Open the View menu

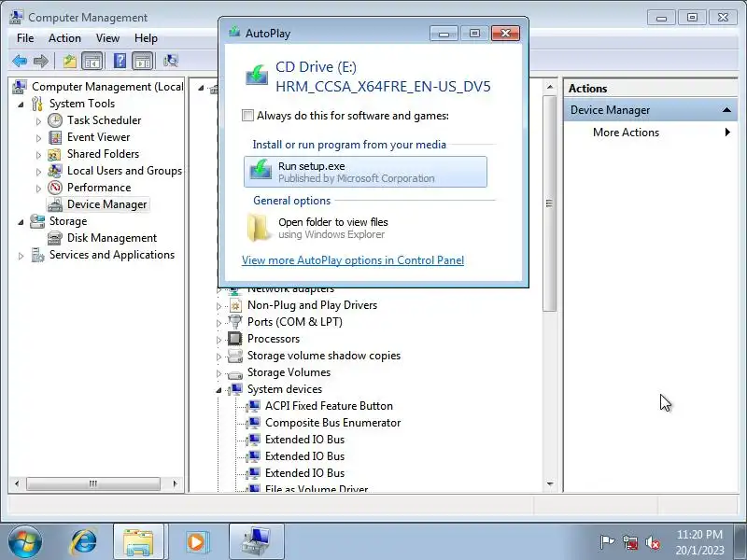tap(107, 38)
